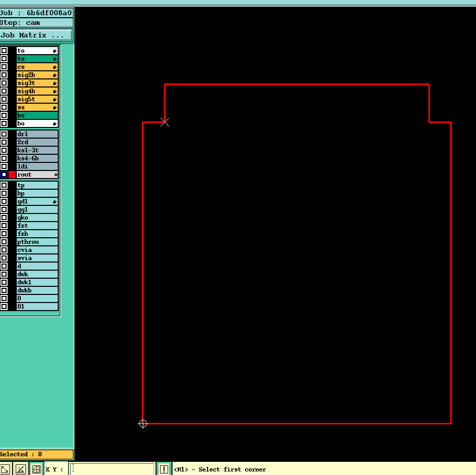Select the 'dwk1' layer name
This screenshot has height=475, width=476.
coord(37,282)
